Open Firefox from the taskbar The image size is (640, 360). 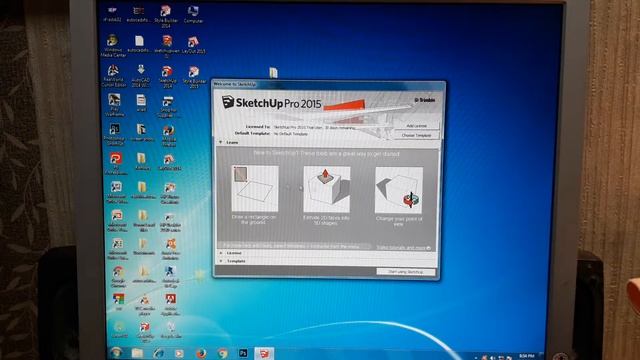coord(201,353)
